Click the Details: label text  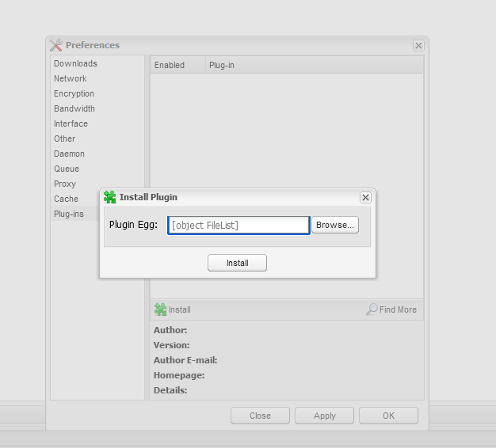coord(170,390)
